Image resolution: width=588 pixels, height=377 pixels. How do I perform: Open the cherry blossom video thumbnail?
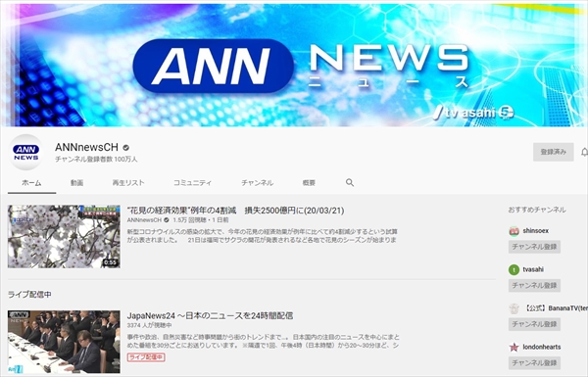click(x=64, y=236)
